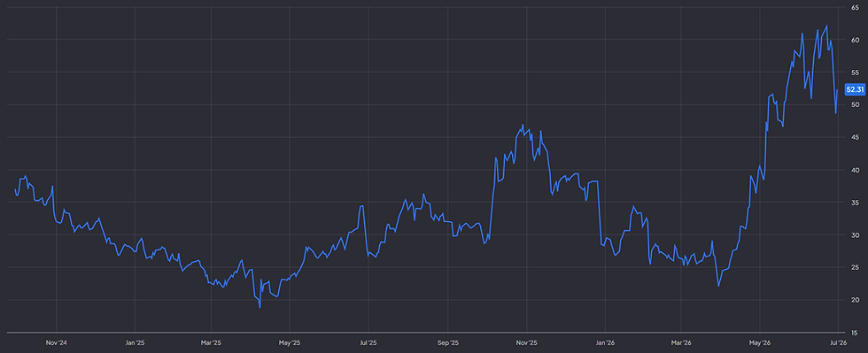The image size is (868, 353).
Task: Click the 20 price axis value
Action: 856,301
